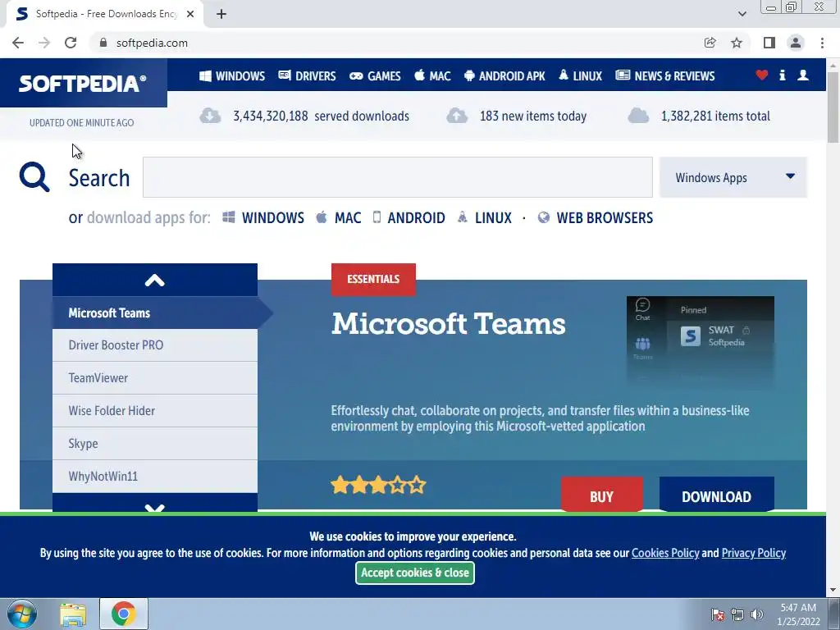
Task: Click the share page icon in address bar
Action: [x=710, y=43]
